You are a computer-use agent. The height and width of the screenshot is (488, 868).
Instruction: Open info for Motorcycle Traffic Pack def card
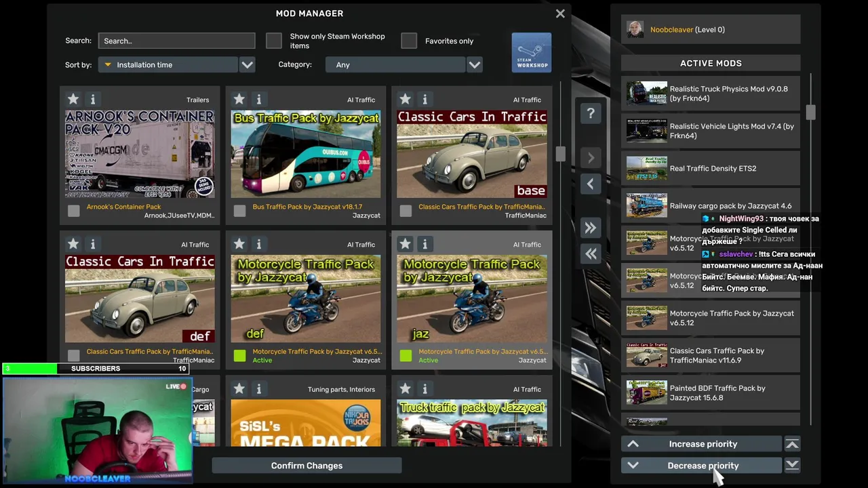pyautogui.click(x=258, y=244)
